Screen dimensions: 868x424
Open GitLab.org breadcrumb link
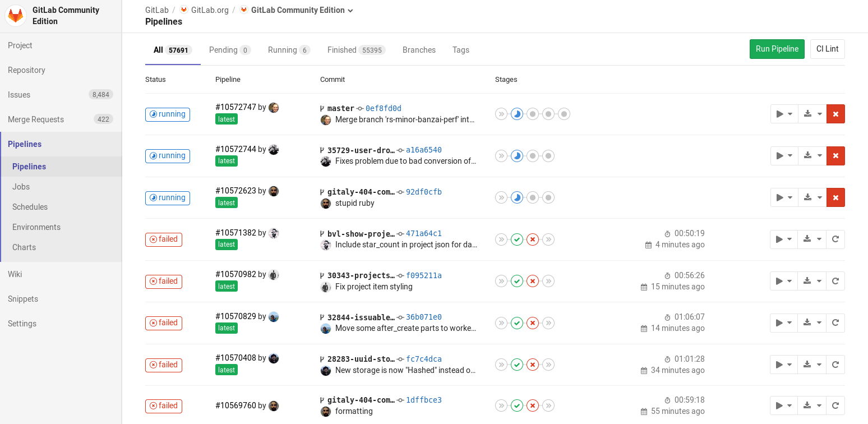click(x=210, y=10)
